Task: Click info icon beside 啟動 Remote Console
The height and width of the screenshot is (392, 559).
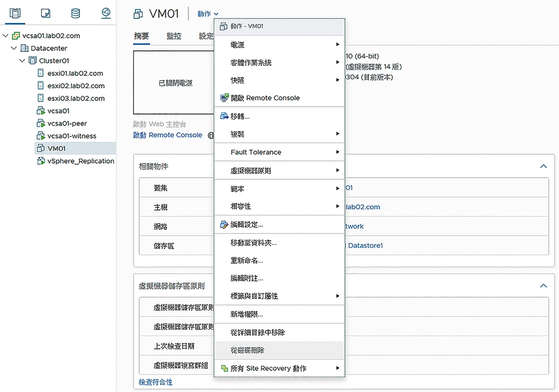Action: 211,135
